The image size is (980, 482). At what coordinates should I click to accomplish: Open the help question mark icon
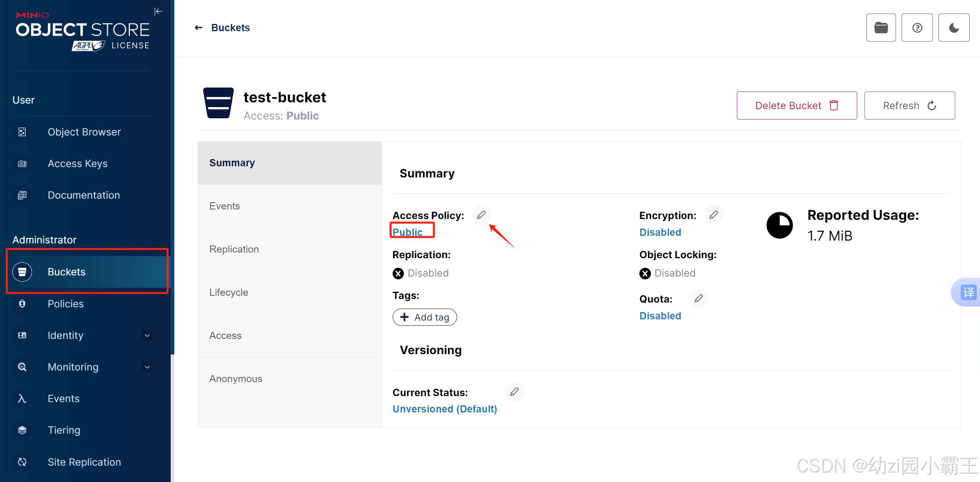coord(917,28)
